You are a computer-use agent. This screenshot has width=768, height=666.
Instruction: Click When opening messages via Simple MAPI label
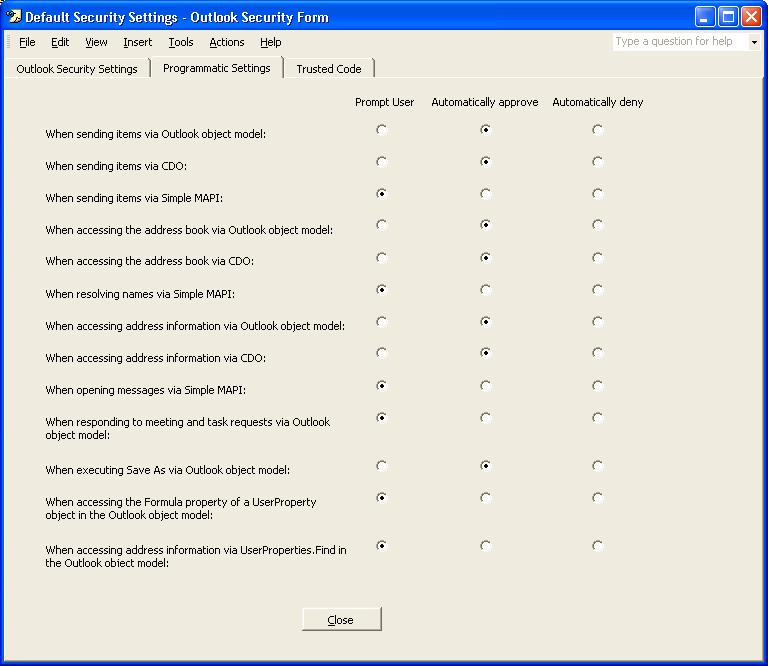145,390
